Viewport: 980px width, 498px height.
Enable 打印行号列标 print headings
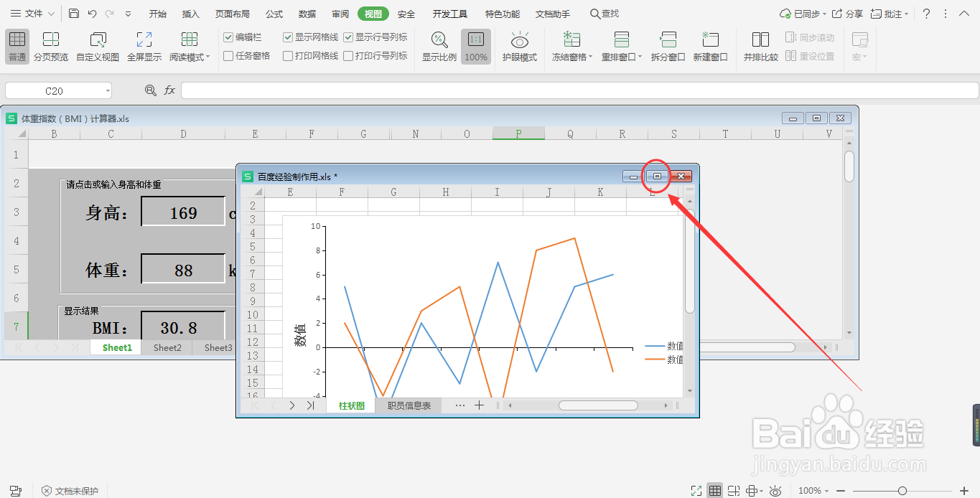(348, 56)
